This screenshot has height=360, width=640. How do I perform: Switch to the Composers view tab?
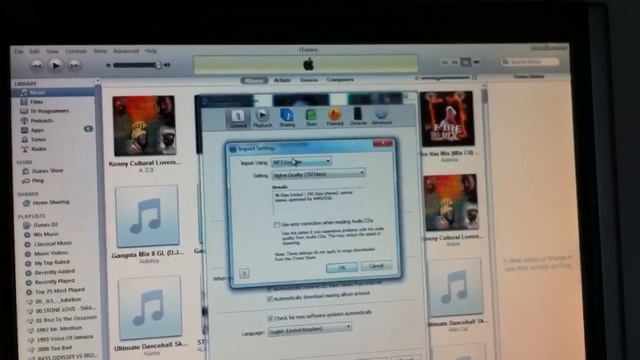pos(340,80)
